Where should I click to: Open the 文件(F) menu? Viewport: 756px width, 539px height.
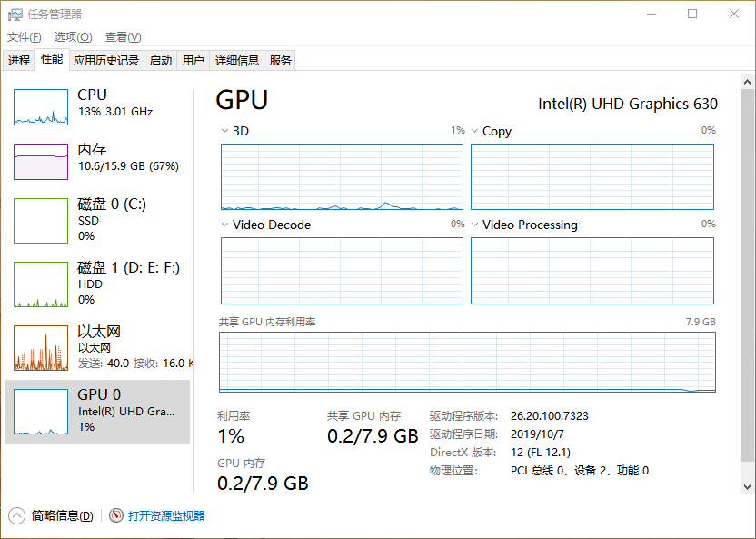click(25, 37)
